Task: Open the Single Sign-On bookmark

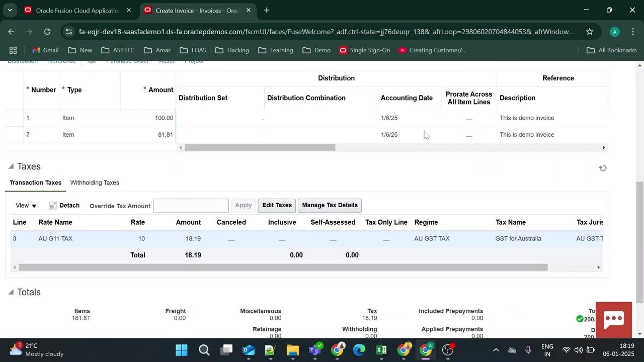Action: click(365, 50)
